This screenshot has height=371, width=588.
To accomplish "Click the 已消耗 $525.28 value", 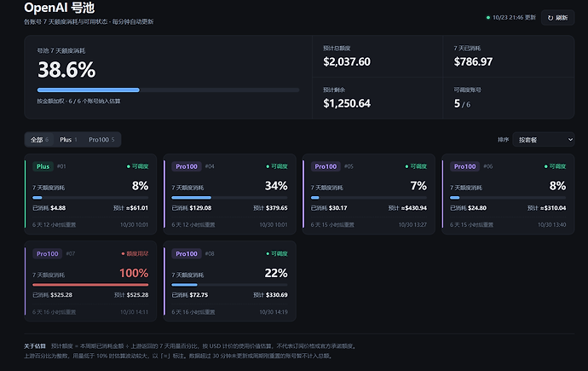I will point(53,295).
